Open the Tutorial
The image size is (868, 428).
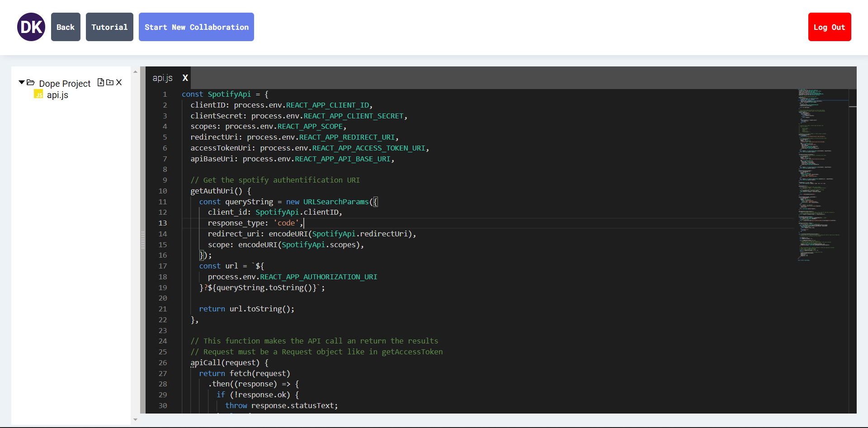(109, 27)
